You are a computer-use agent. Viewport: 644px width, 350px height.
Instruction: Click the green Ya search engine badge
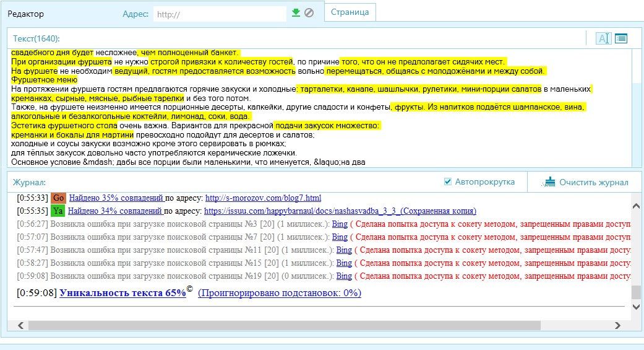59,211
